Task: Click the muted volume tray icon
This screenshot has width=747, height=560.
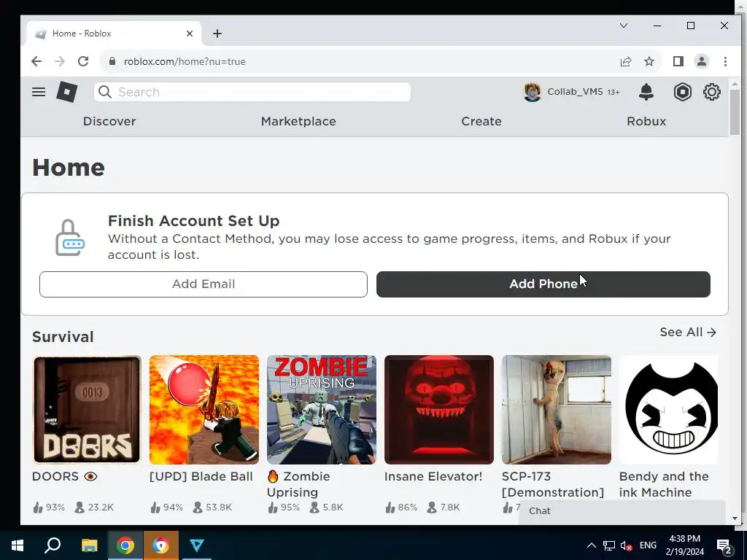Action: click(626, 545)
